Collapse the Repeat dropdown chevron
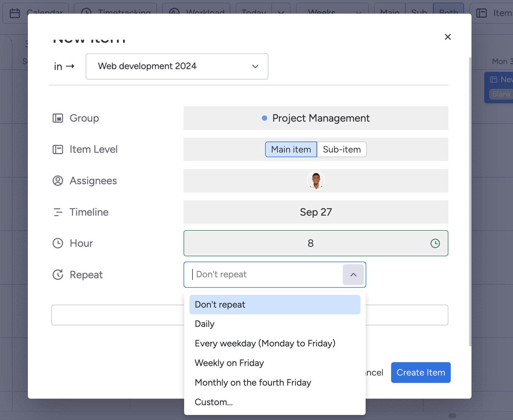The width and height of the screenshot is (513, 420). coord(353,275)
